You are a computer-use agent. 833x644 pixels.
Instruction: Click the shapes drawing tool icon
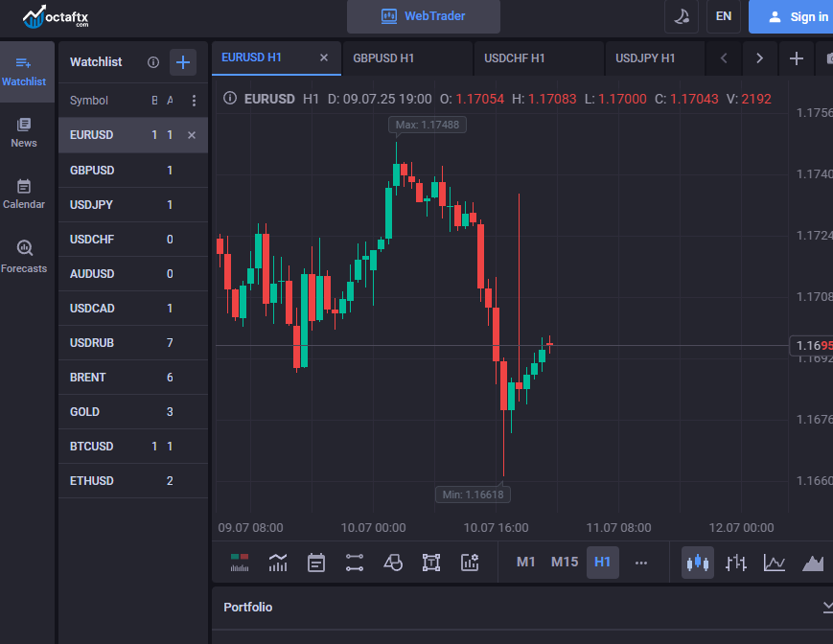click(393, 563)
